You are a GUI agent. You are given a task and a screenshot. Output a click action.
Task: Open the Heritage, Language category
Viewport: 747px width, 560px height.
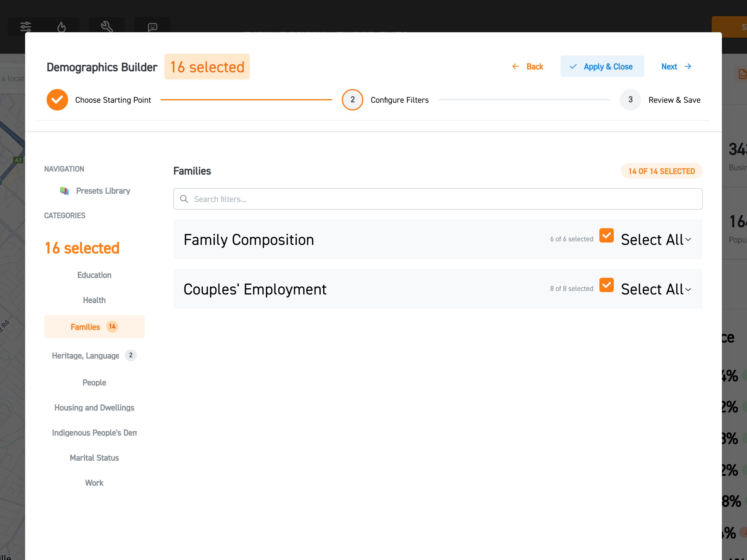coord(85,355)
